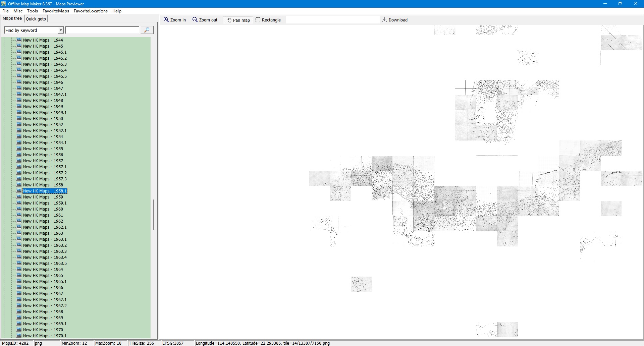Screen dimensions: 644x346
Task: Activate the Pan map hand tool
Action: [238, 20]
